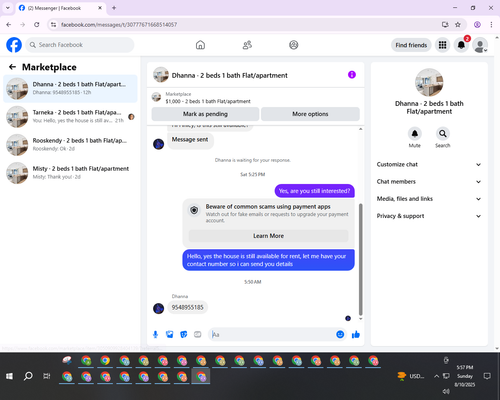This screenshot has height=400, width=500.
Task: Open the Home feed icon
Action: [x=200, y=45]
